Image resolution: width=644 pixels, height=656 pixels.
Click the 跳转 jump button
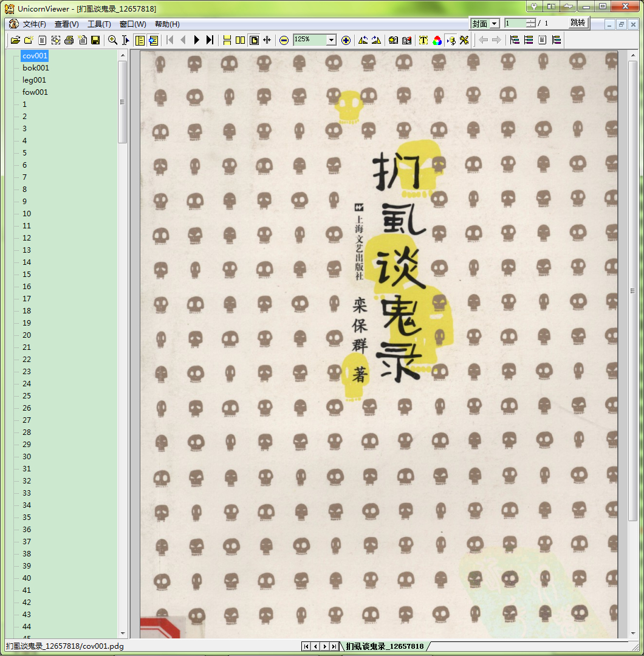tap(578, 23)
